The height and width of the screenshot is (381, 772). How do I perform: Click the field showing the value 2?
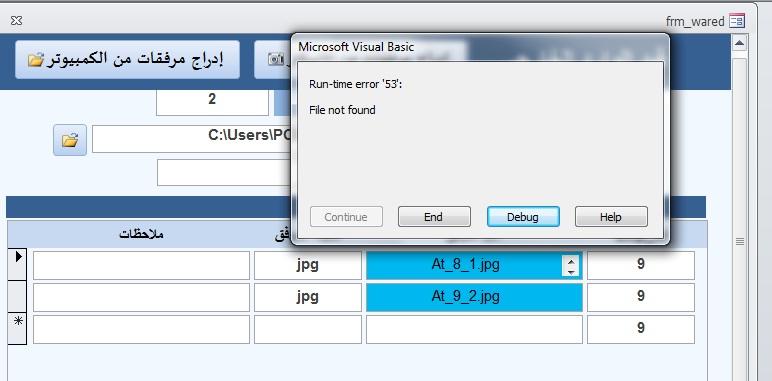coord(212,101)
